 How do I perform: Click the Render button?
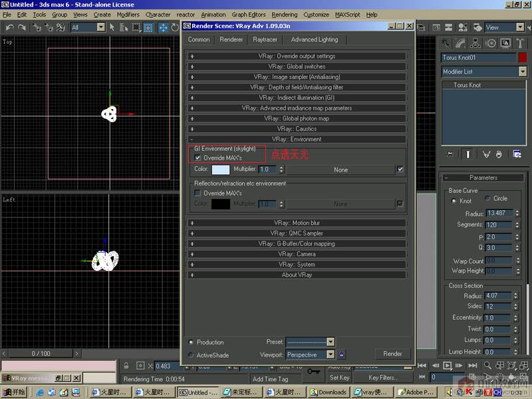[x=392, y=354]
